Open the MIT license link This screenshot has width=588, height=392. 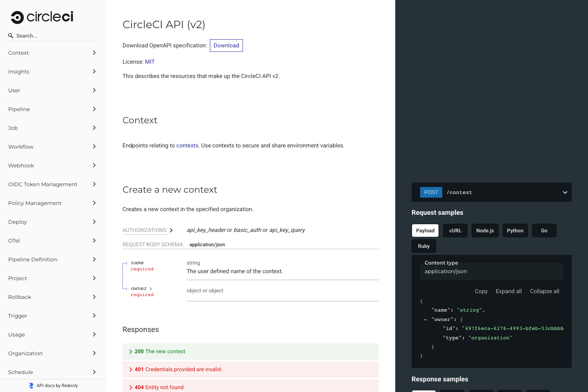pos(150,62)
